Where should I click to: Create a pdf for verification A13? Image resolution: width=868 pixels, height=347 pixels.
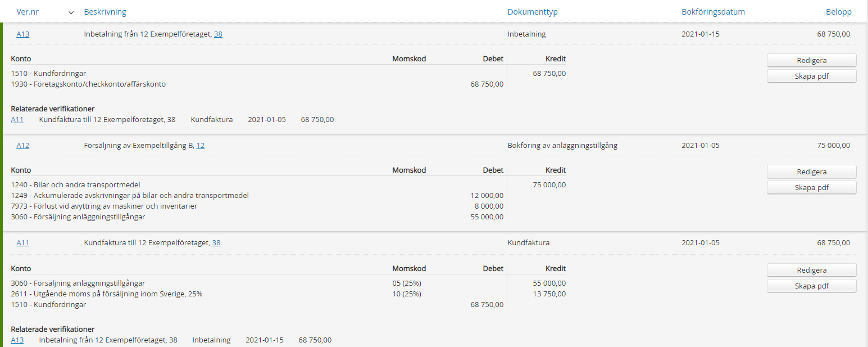[811, 76]
